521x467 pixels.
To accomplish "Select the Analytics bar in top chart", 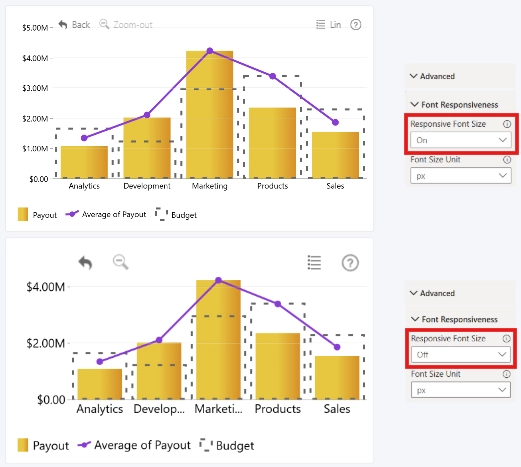I will click(84, 162).
